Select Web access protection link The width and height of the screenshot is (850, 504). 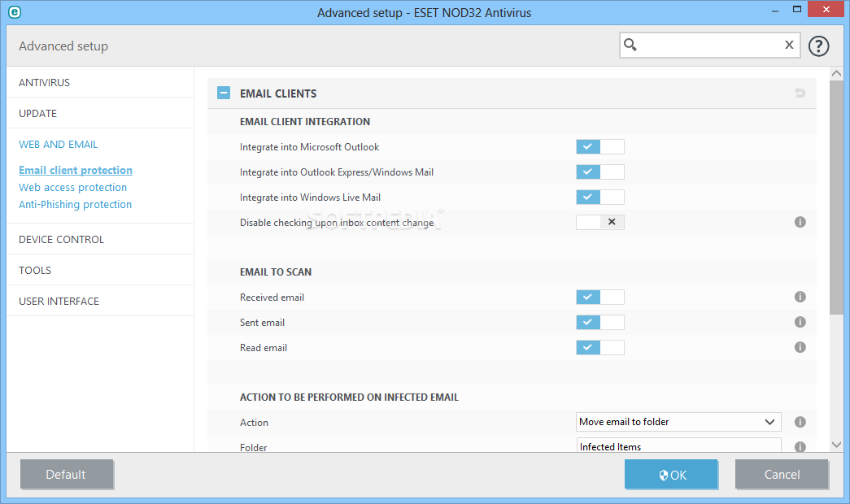tap(72, 188)
